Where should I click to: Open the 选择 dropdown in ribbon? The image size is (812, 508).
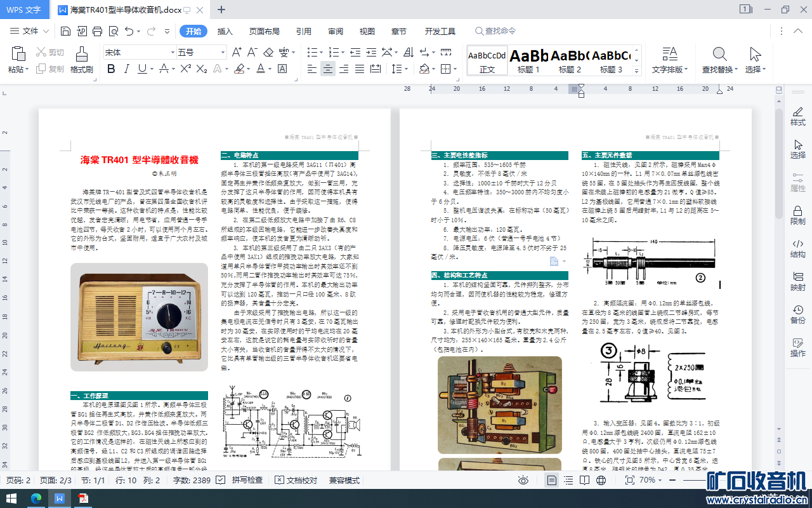click(755, 61)
